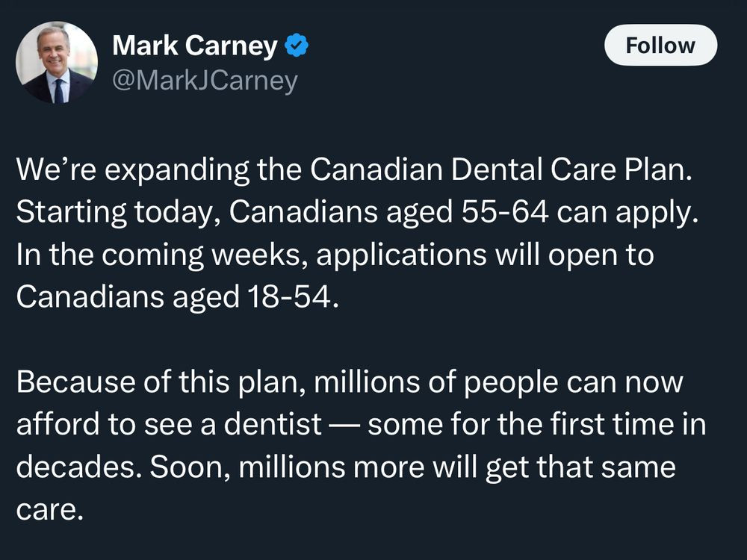Screen dimensions: 747x560
Task: Click the em dash after "dentist"
Action: click(x=344, y=424)
